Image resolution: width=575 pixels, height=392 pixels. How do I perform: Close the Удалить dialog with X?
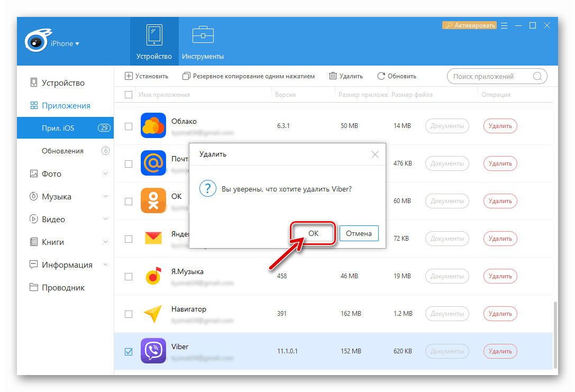[375, 154]
